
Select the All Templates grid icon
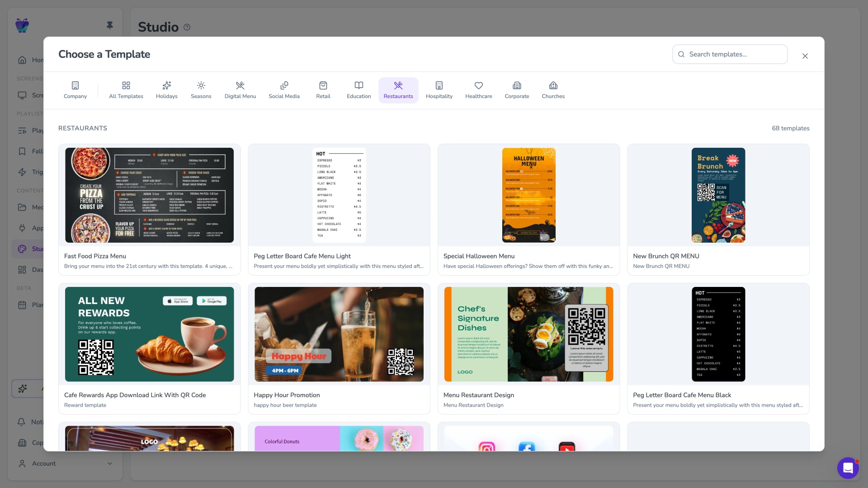(x=126, y=85)
